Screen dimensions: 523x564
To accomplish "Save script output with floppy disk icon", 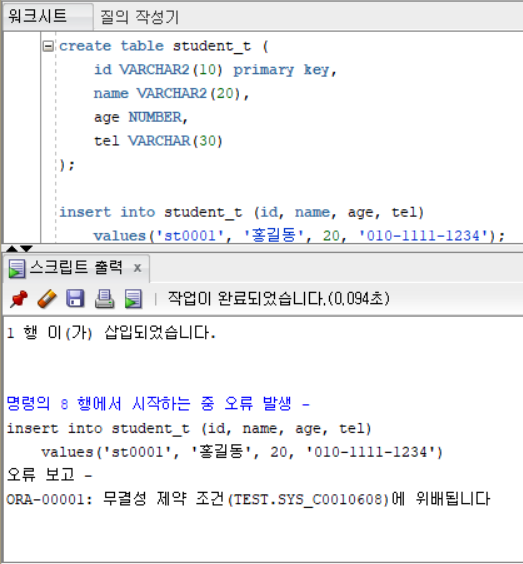I will 75,299.
